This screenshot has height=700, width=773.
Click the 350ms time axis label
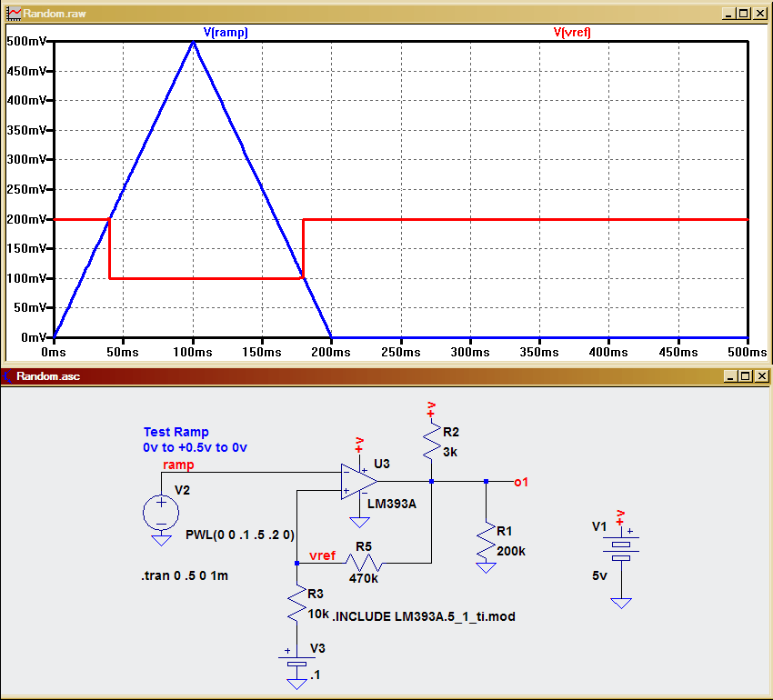pos(539,352)
